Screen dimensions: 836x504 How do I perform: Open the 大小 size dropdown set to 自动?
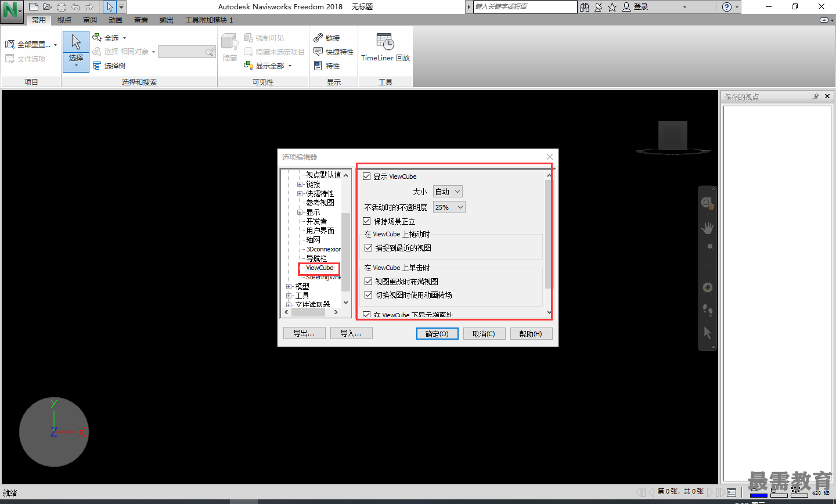(448, 192)
